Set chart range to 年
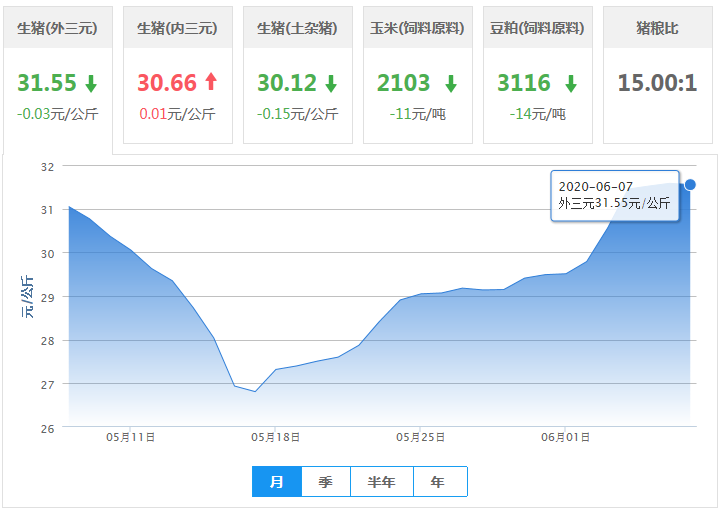The width and height of the screenshot is (720, 513). [x=438, y=482]
